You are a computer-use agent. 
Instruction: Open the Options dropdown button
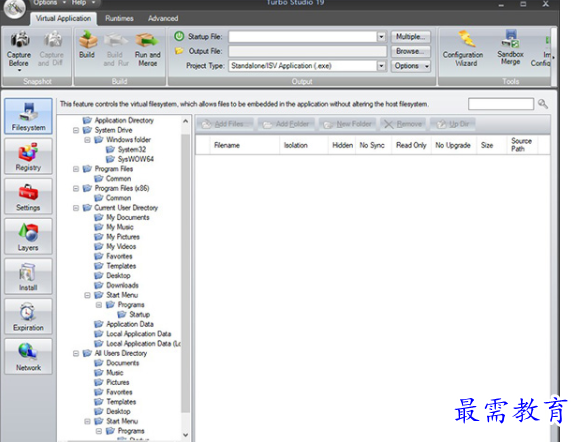coord(410,66)
